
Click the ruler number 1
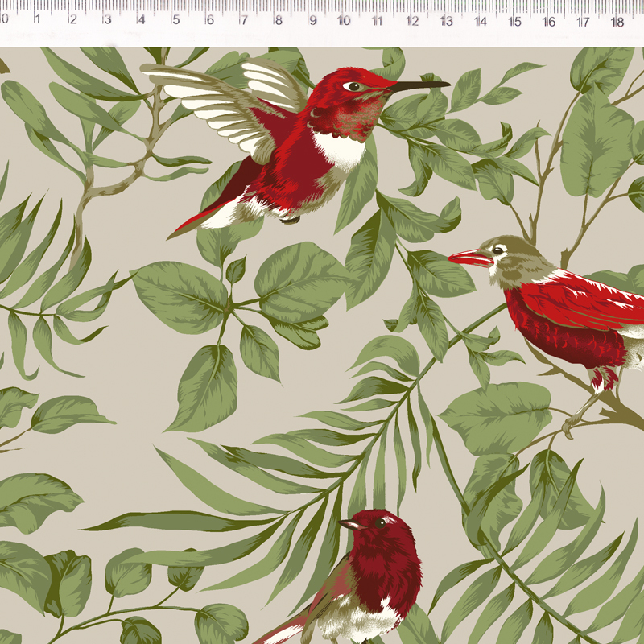(x=37, y=19)
